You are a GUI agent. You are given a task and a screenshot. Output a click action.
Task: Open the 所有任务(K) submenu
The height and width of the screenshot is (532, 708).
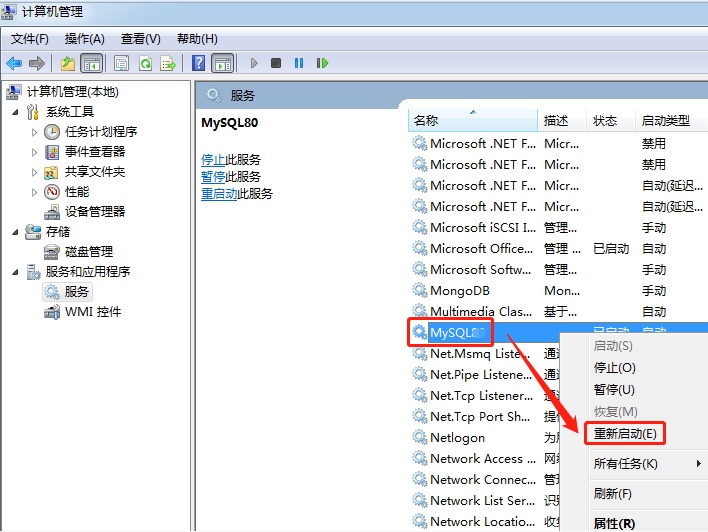point(625,464)
